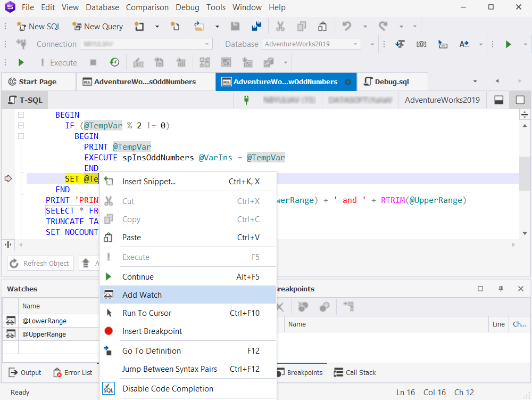The width and height of the screenshot is (532, 400).
Task: Open the Output panel tab
Action: 25,372
